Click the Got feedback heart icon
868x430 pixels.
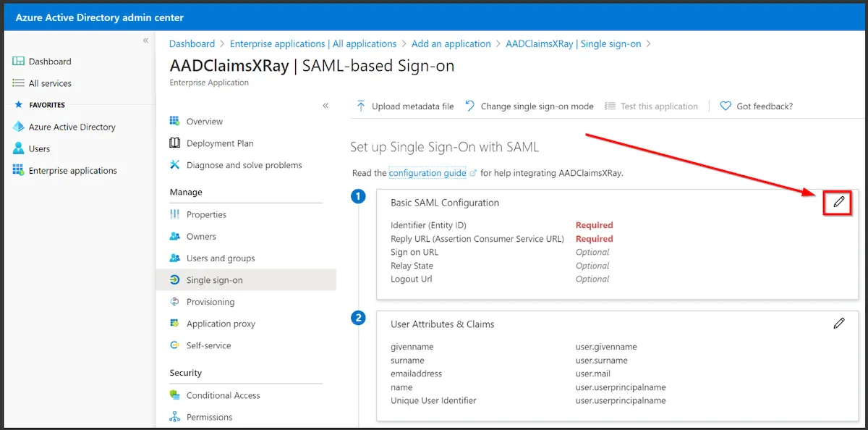[726, 106]
